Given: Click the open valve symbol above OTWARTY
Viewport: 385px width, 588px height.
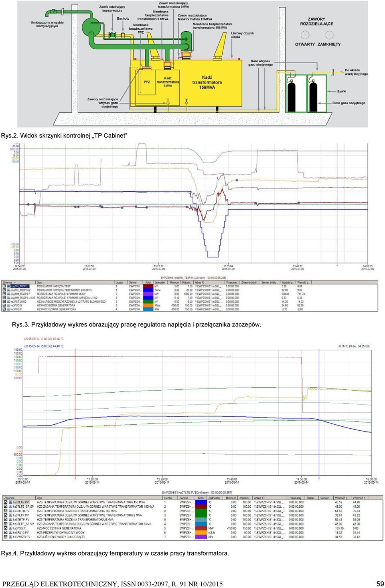Looking at the screenshot, I should (305, 35).
